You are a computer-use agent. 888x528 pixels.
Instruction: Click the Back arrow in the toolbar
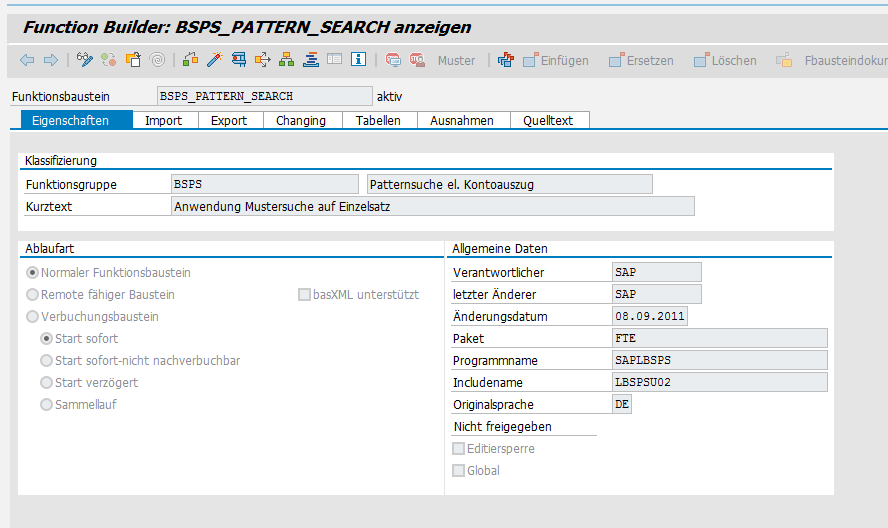tap(27, 60)
